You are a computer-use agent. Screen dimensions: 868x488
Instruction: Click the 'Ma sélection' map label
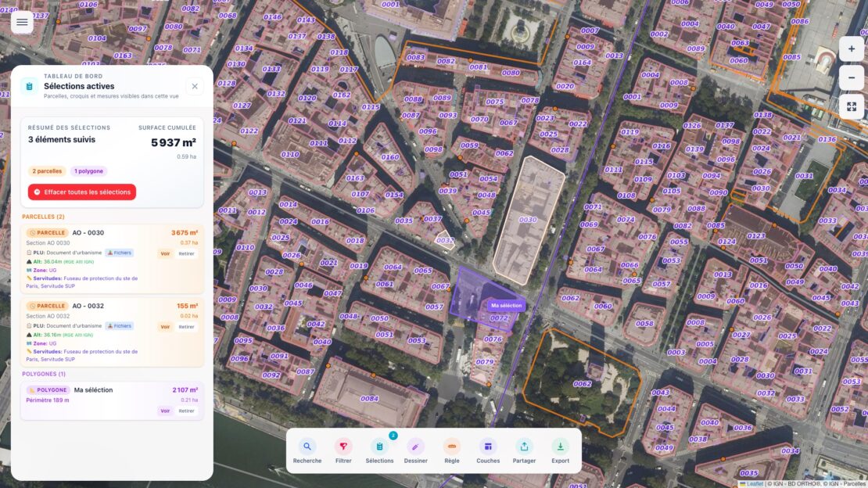coord(506,306)
